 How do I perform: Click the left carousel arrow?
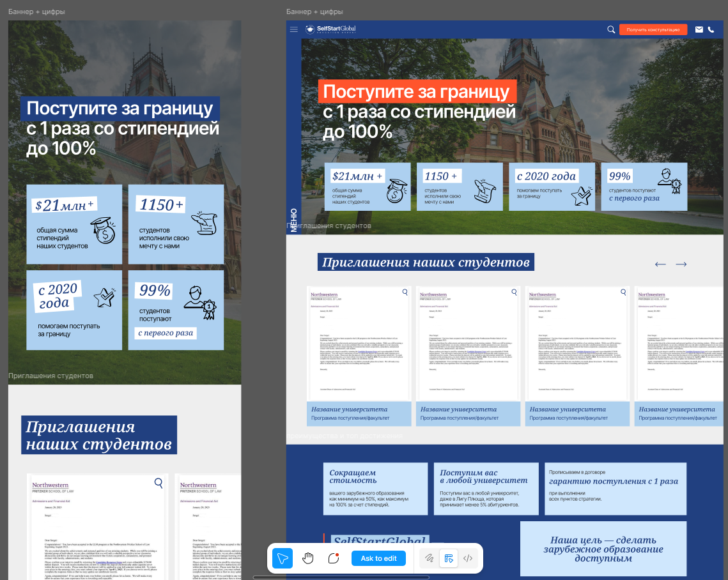click(660, 264)
